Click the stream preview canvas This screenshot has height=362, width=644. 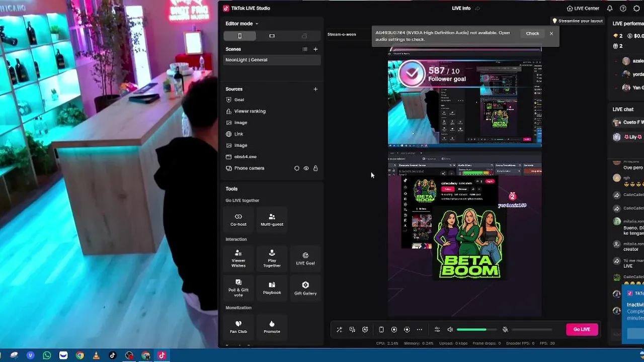pyautogui.click(x=464, y=182)
